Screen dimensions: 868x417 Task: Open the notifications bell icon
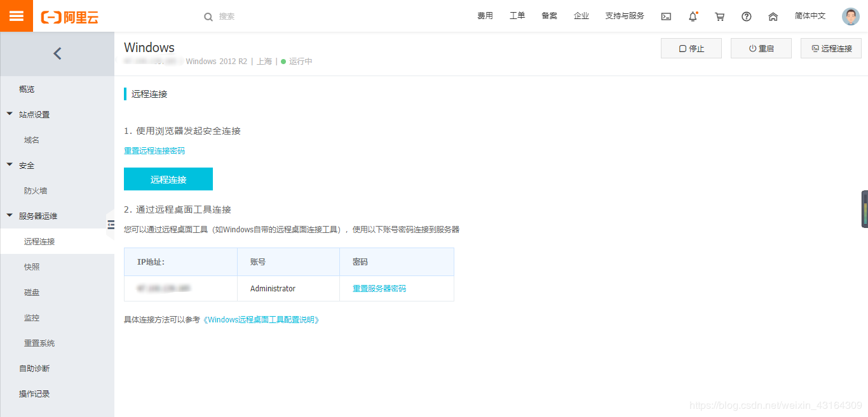693,16
